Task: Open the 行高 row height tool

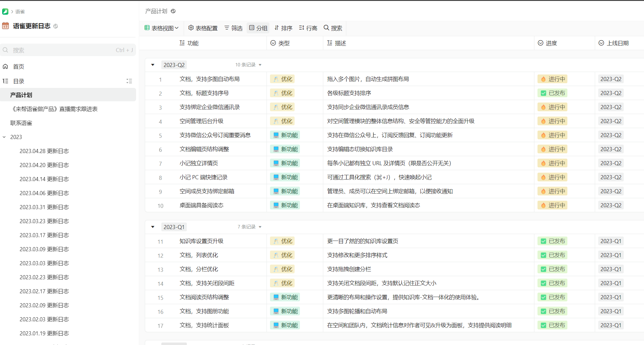Action: coord(308,28)
